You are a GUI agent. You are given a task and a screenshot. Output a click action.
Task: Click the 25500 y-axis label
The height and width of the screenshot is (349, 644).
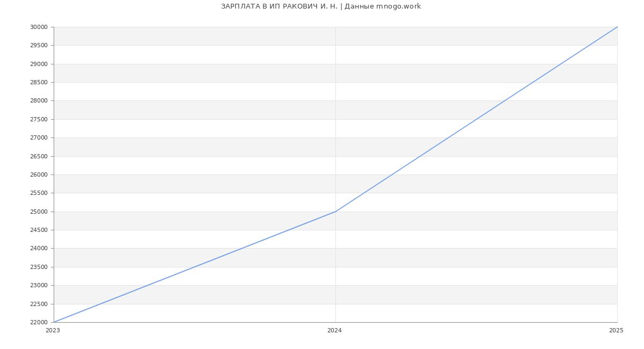pyautogui.click(x=39, y=193)
